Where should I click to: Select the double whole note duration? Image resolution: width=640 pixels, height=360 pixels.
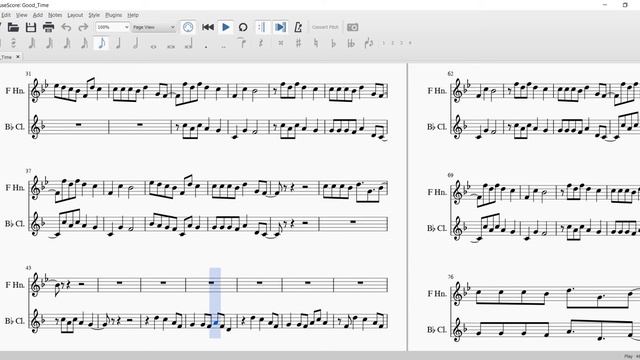click(171, 46)
